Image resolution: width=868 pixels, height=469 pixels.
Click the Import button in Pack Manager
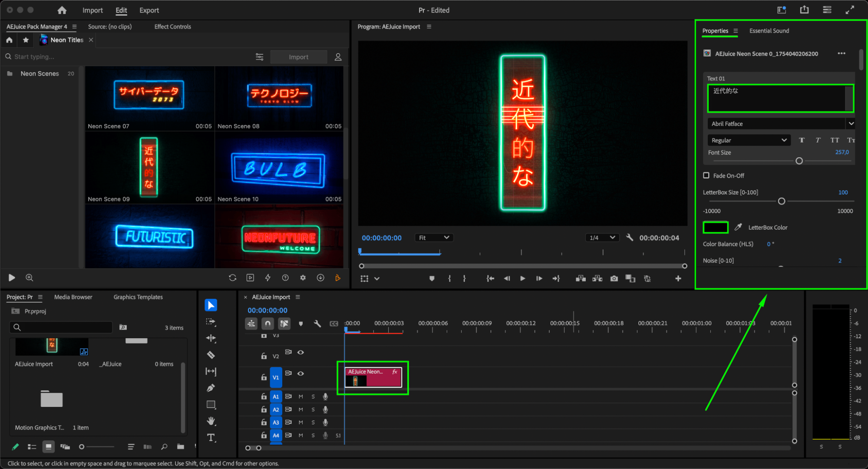click(x=298, y=57)
